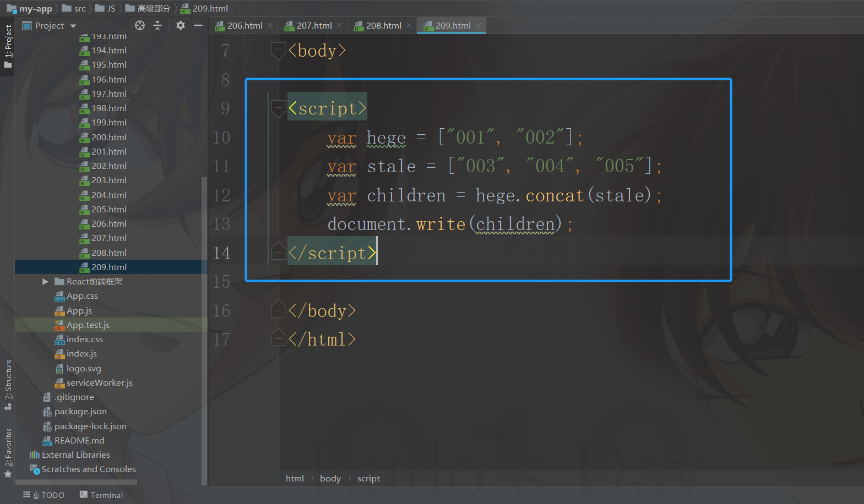Select body in the bottom breadcrumb
The height and width of the screenshot is (504, 864).
330,479
